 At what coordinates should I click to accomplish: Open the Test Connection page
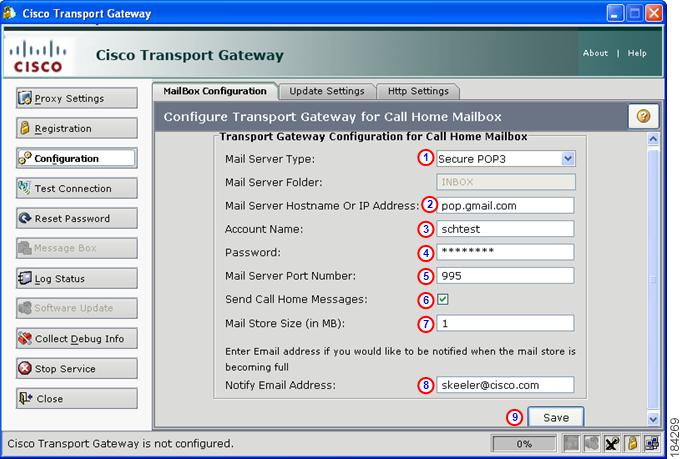click(x=77, y=188)
